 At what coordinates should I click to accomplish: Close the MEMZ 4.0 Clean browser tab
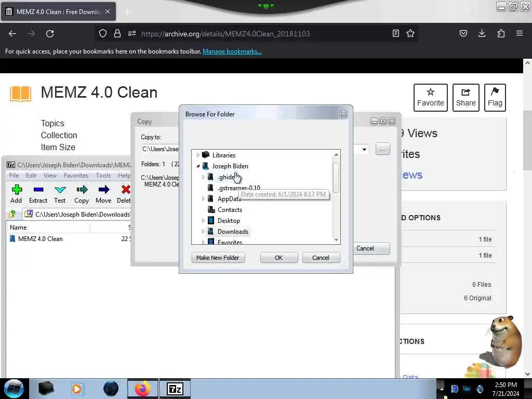point(108,11)
